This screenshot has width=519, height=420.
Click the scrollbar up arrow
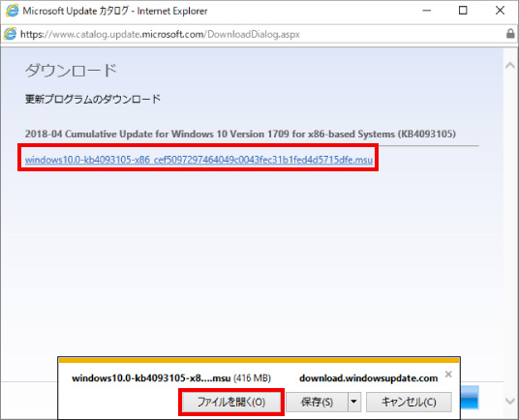click(x=510, y=66)
